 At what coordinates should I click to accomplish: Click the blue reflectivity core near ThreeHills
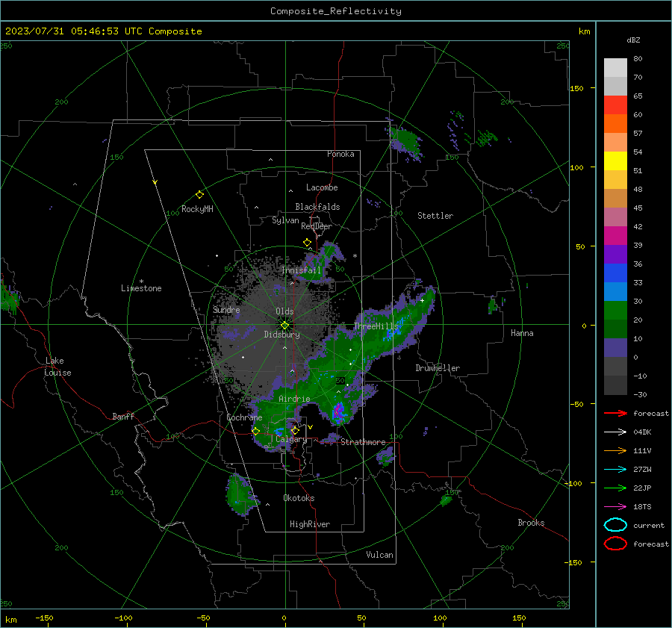(395, 329)
